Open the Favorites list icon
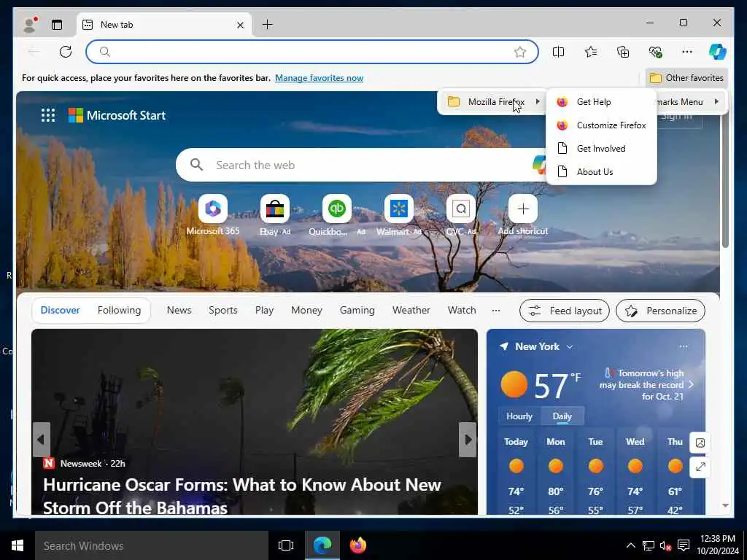The width and height of the screenshot is (747, 560). pyautogui.click(x=591, y=52)
